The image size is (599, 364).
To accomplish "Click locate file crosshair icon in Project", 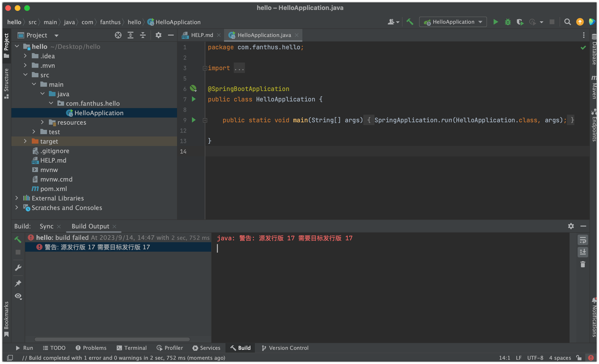I will pos(118,35).
